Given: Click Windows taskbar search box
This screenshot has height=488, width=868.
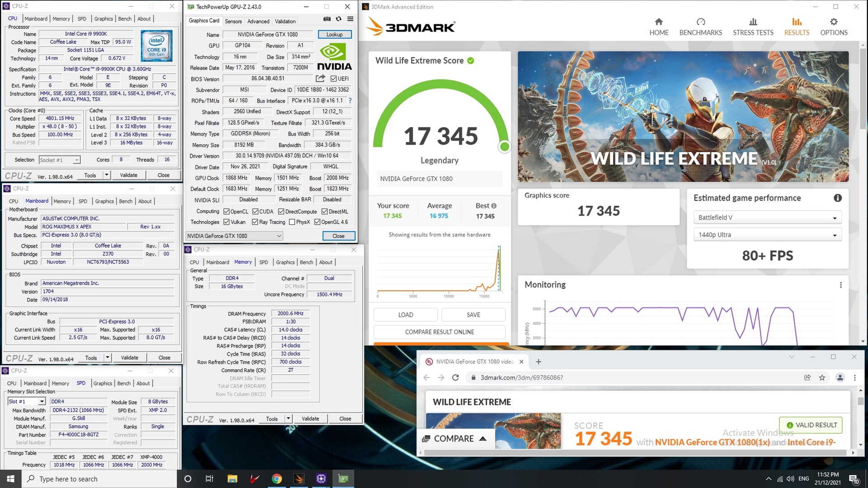Looking at the screenshot, I should pos(99,479).
